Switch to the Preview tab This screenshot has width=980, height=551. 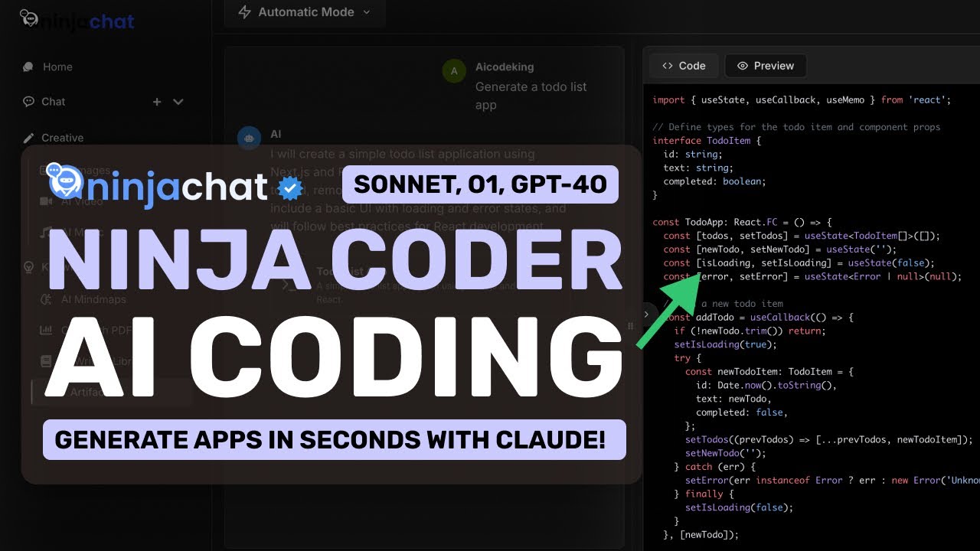[x=766, y=66]
